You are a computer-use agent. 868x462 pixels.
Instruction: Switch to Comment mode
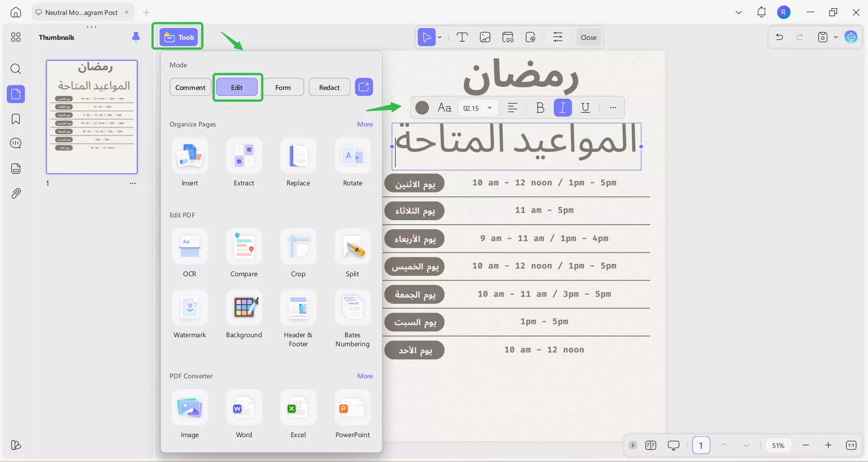tap(190, 87)
